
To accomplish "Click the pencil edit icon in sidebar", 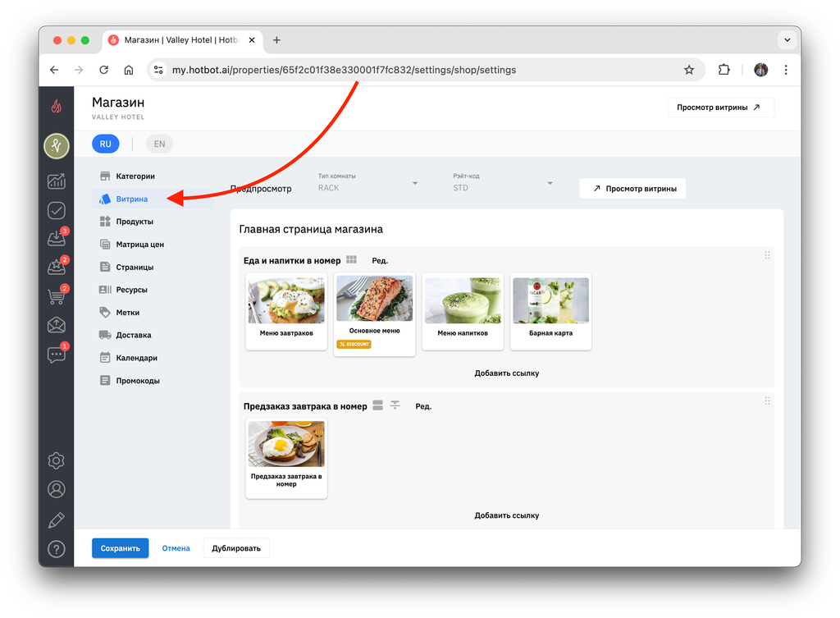I will coord(57,520).
